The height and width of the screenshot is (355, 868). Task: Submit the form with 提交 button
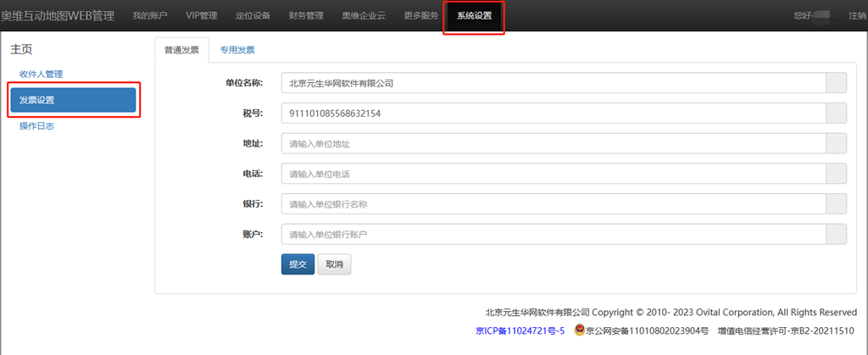pos(298,264)
